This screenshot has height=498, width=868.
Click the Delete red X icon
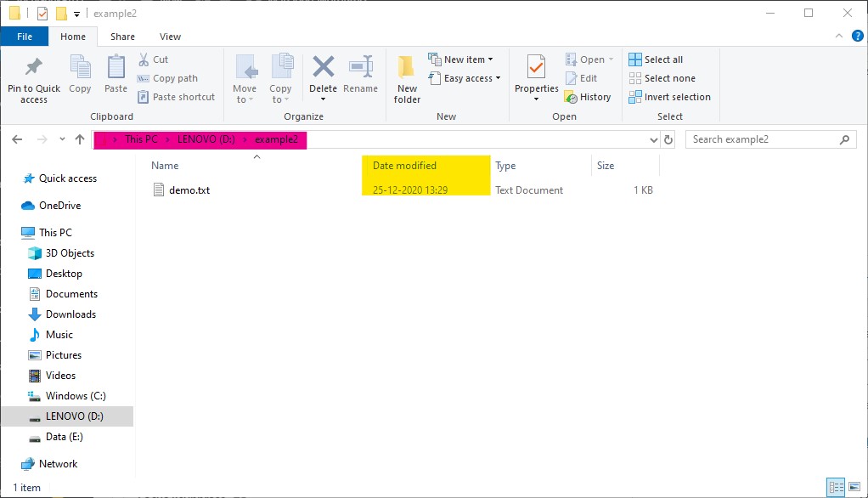323,67
